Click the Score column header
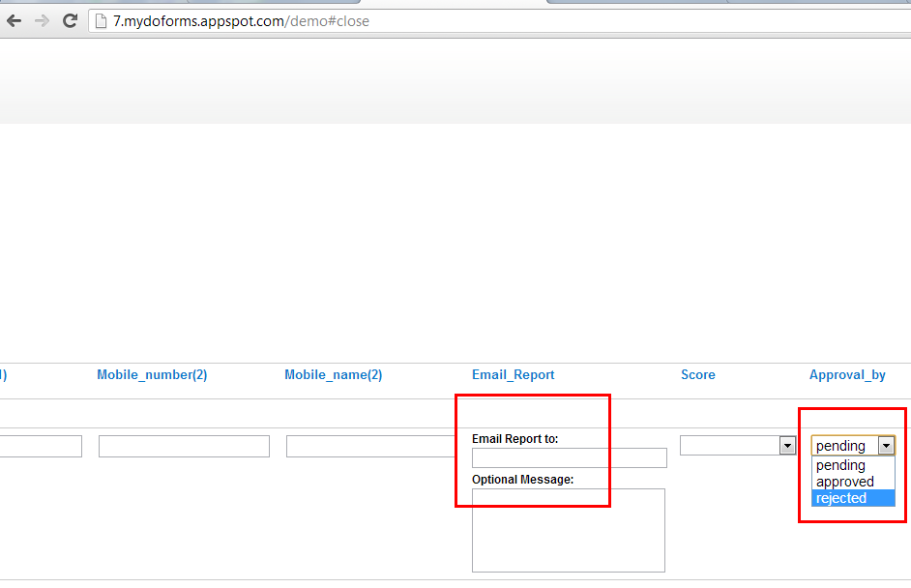Viewport: 911px width, 588px height. click(697, 375)
